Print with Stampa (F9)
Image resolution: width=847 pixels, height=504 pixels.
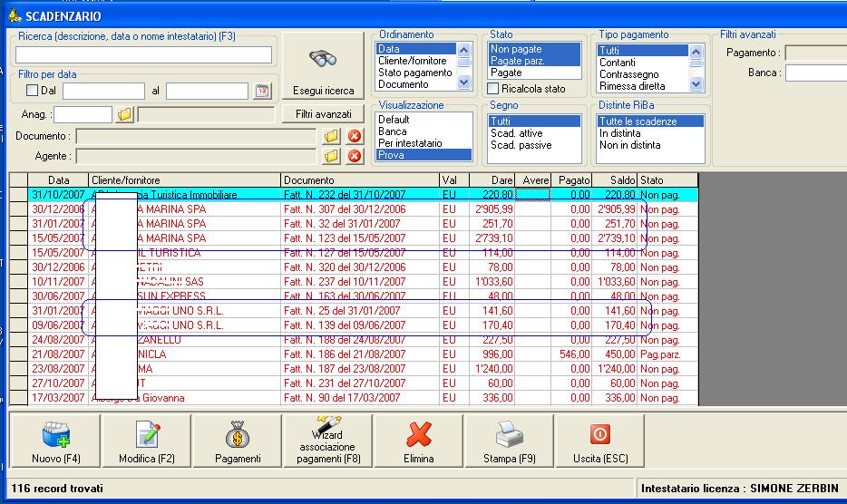coord(510,441)
